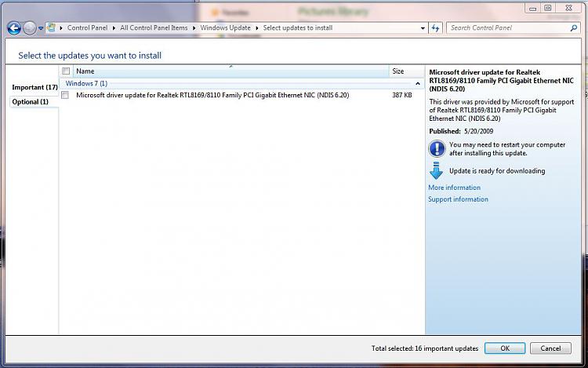Image resolution: width=588 pixels, height=368 pixels.
Task: Sort by the Size column header
Action: point(406,71)
